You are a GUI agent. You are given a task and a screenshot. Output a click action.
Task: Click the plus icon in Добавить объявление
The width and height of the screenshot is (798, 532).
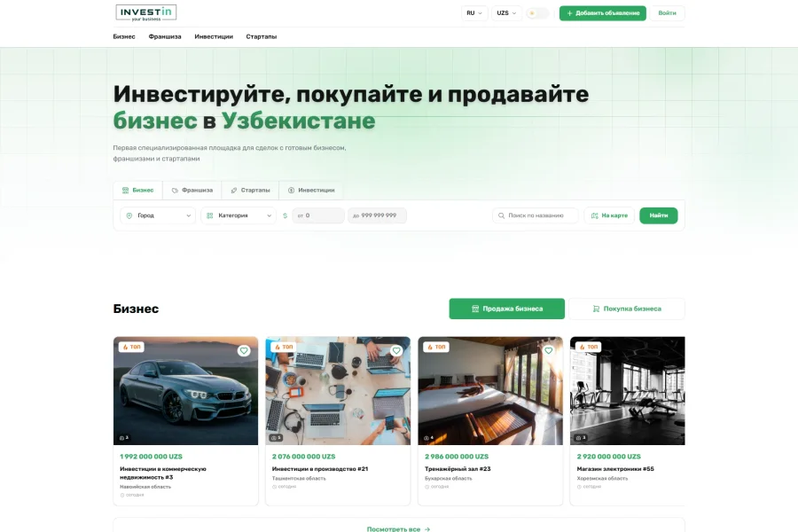[x=569, y=13]
